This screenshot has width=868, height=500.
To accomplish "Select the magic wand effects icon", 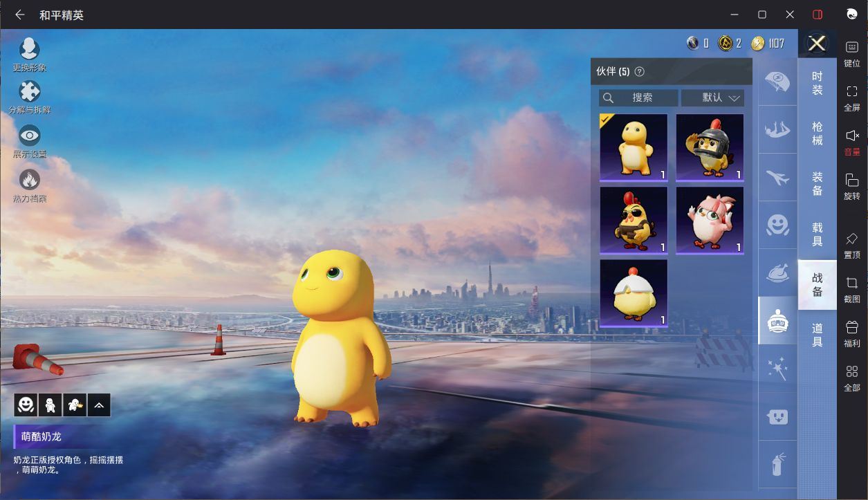I will [x=777, y=369].
